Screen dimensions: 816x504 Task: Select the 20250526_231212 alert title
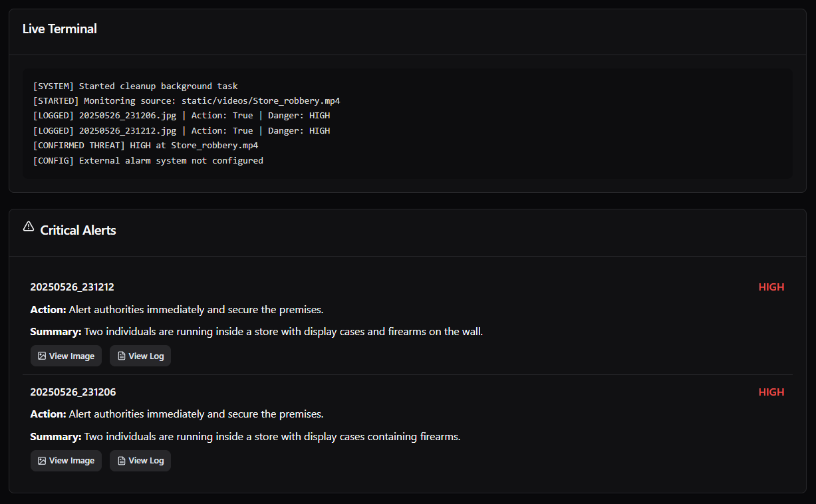[x=72, y=287]
